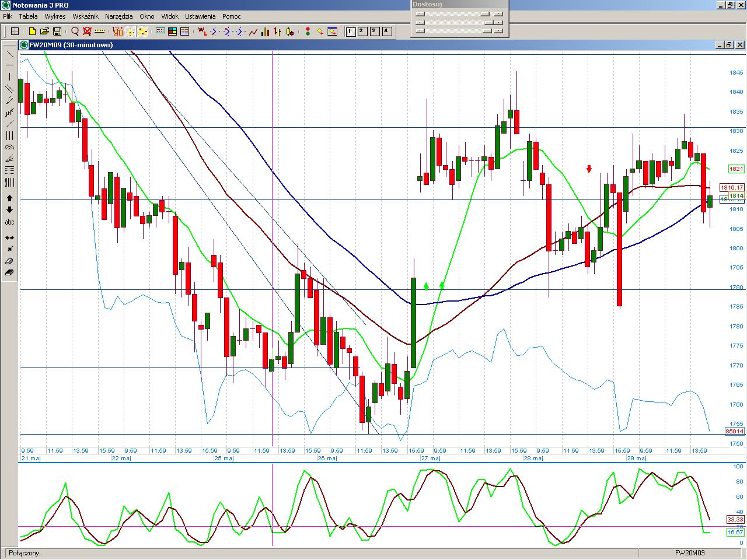Create a new document with the yellow page icon
Viewport: 747px width, 560px height.
[x=32, y=32]
